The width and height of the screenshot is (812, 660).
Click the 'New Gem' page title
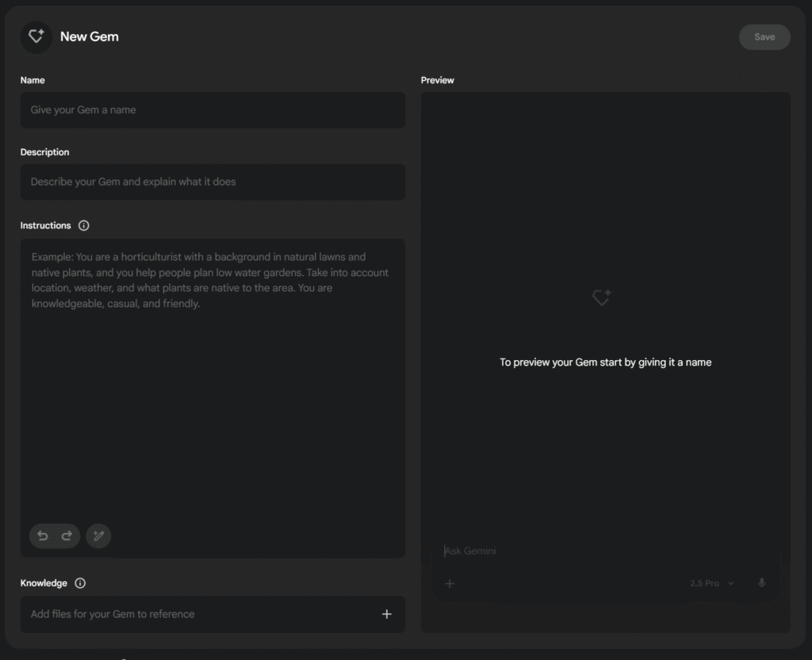pyautogui.click(x=90, y=36)
